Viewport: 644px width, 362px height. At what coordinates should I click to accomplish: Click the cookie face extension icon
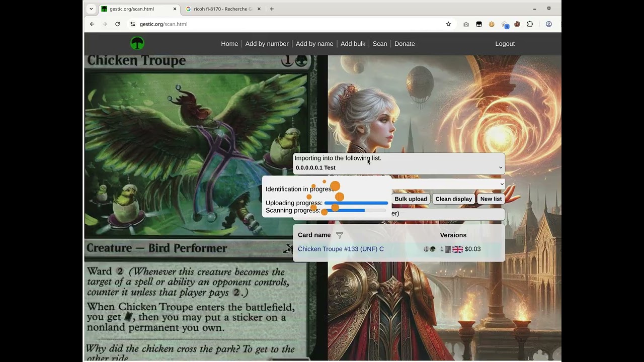(x=492, y=24)
